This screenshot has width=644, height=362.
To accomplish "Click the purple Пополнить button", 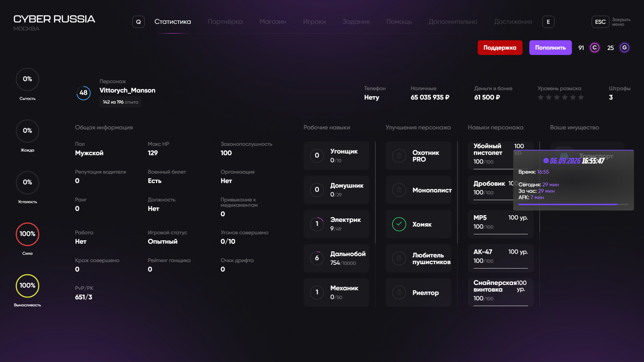I will click(550, 48).
